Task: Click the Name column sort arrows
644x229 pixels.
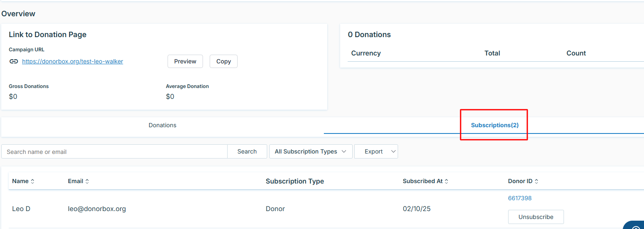Action: tap(33, 181)
